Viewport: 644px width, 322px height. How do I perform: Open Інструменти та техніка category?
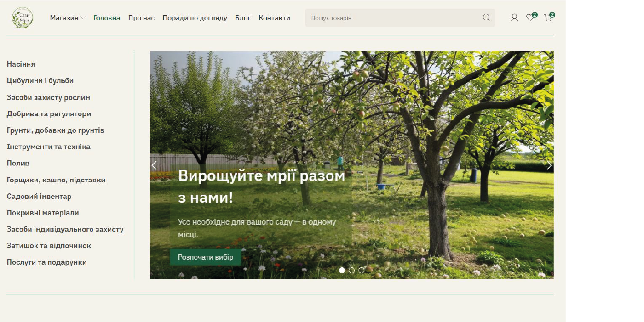pos(48,147)
